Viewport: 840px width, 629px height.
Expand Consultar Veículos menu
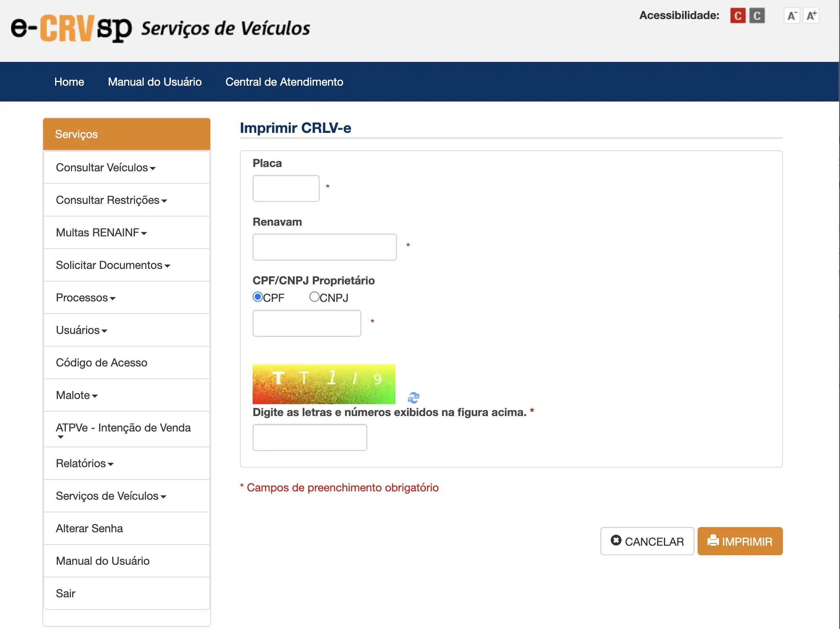pyautogui.click(x=105, y=168)
